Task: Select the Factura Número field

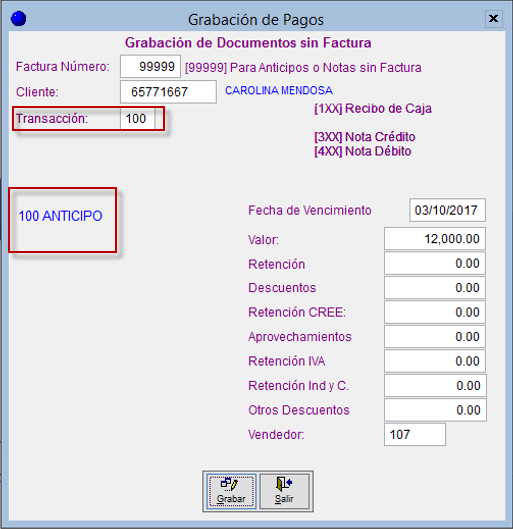Action: tap(150, 66)
